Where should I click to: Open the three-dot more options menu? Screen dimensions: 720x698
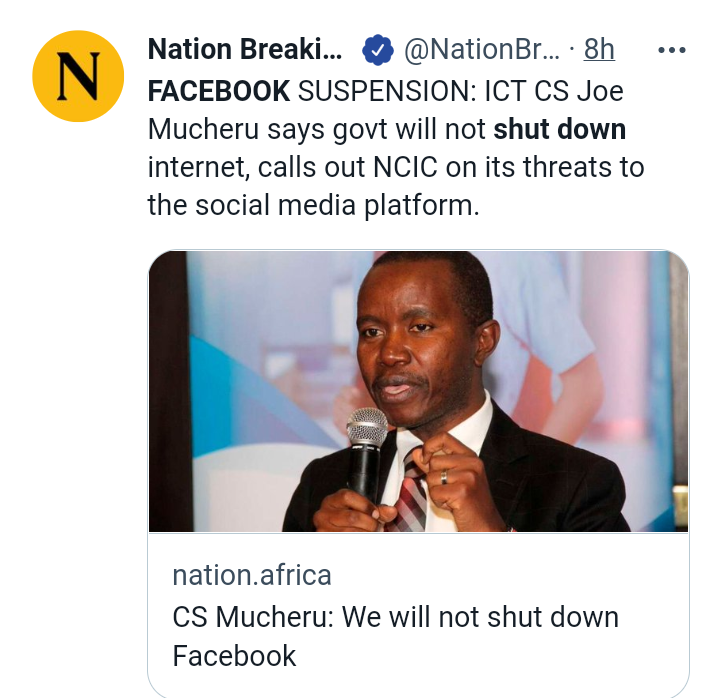(672, 50)
